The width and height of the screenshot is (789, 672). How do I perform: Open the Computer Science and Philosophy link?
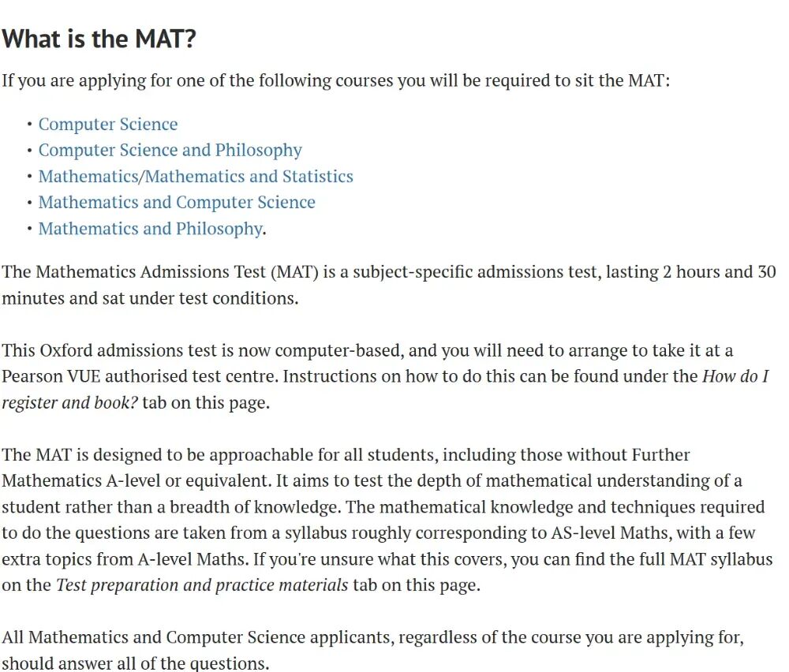[x=170, y=151]
